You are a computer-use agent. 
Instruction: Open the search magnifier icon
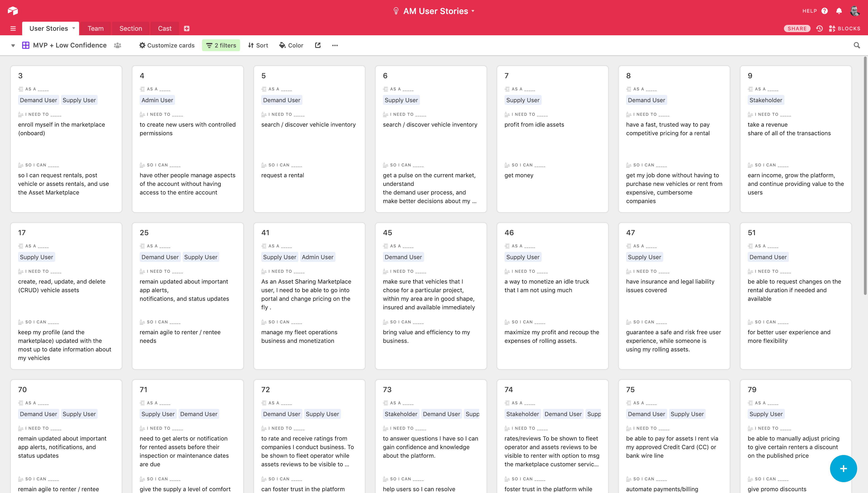856,45
